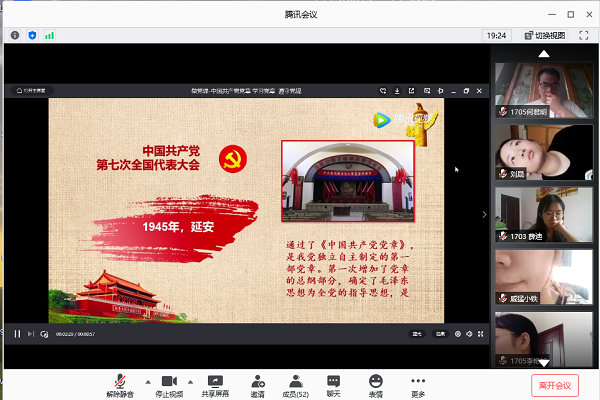The image size is (600, 400).
Task: Open the Chat panel (聊天)
Action: pos(334,383)
